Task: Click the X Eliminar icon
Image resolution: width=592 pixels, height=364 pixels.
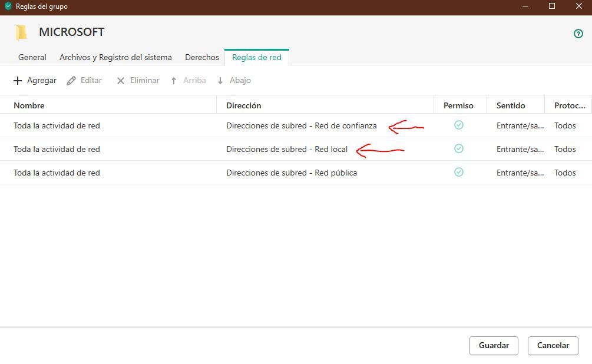Action: click(x=121, y=81)
